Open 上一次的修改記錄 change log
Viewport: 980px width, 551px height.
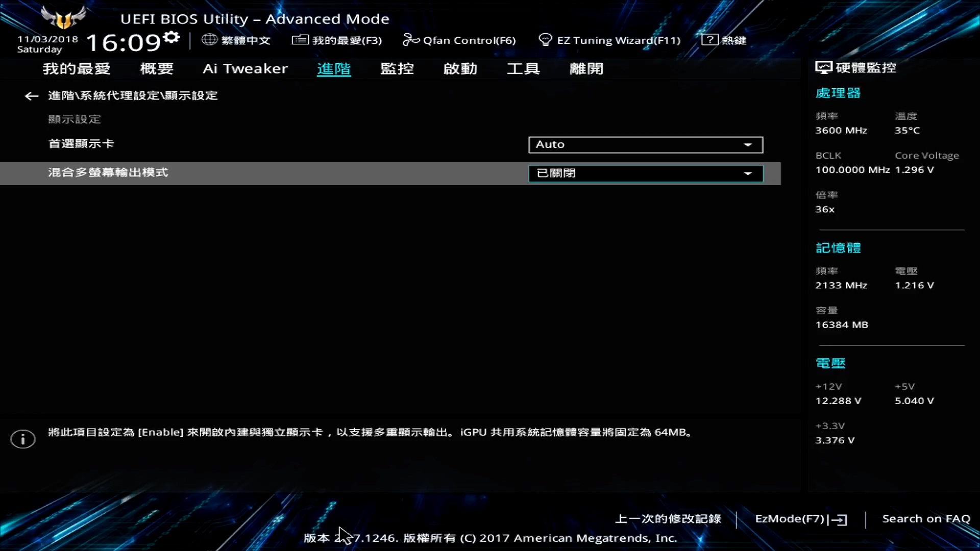(x=668, y=519)
